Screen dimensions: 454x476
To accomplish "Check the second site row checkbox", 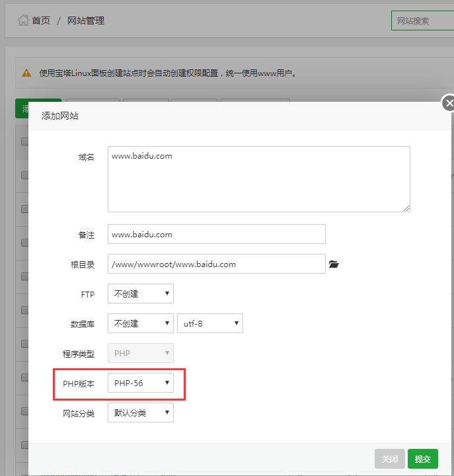I will point(24,208).
